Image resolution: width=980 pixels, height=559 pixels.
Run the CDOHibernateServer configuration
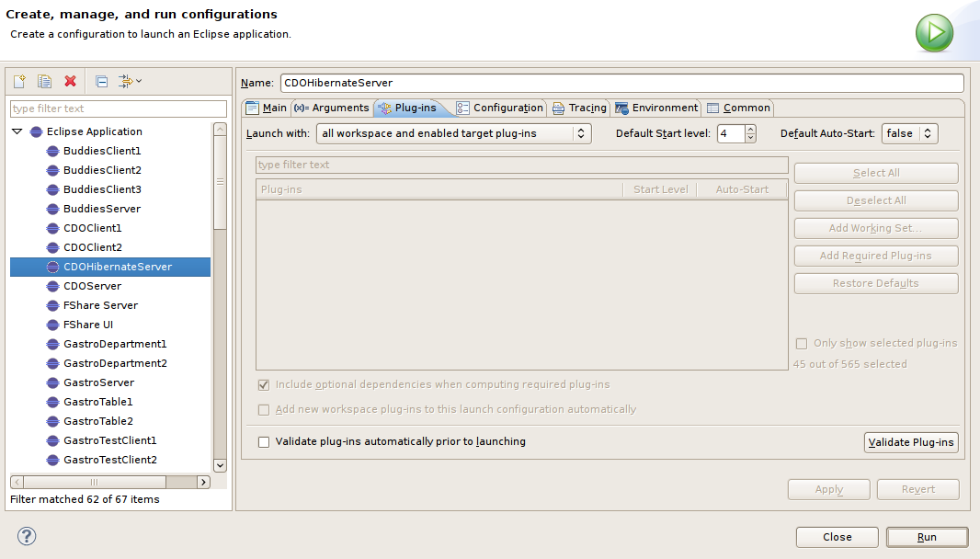point(927,537)
